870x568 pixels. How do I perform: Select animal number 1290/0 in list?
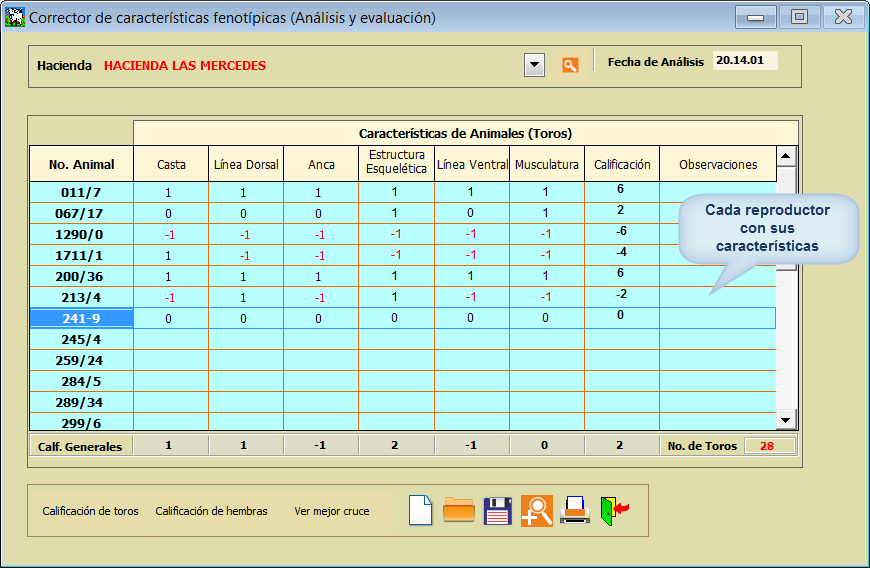[81, 234]
